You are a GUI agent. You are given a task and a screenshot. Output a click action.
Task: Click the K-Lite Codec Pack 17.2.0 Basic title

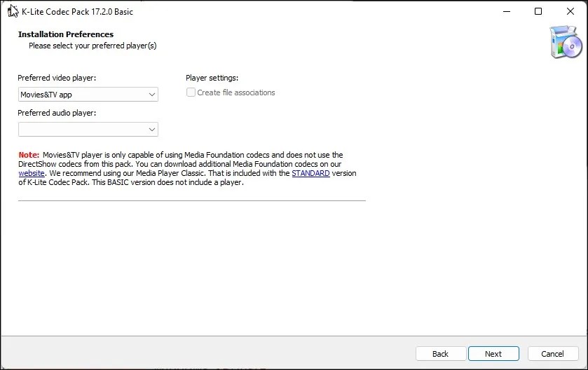coord(77,12)
